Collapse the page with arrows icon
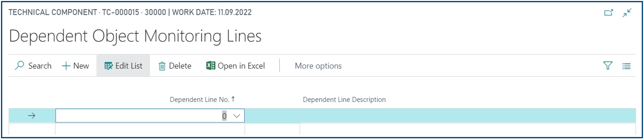Viewport: 644px width, 139px height. (x=627, y=12)
